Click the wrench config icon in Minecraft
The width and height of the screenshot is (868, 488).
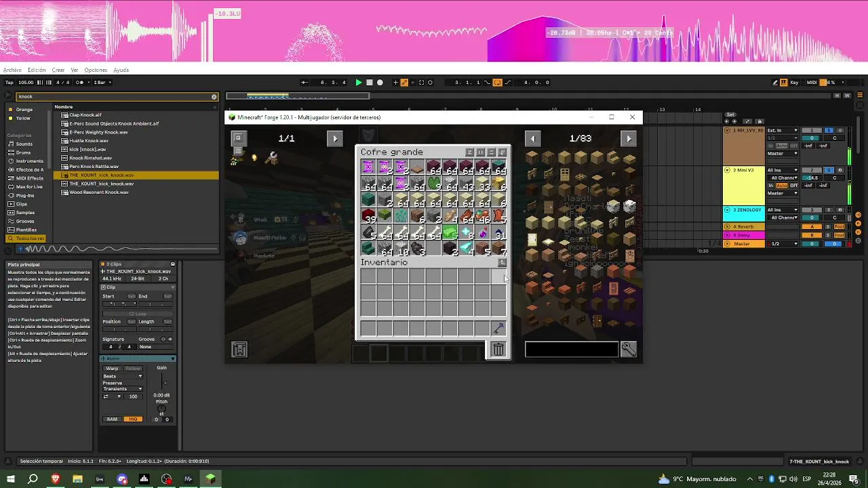coord(629,350)
